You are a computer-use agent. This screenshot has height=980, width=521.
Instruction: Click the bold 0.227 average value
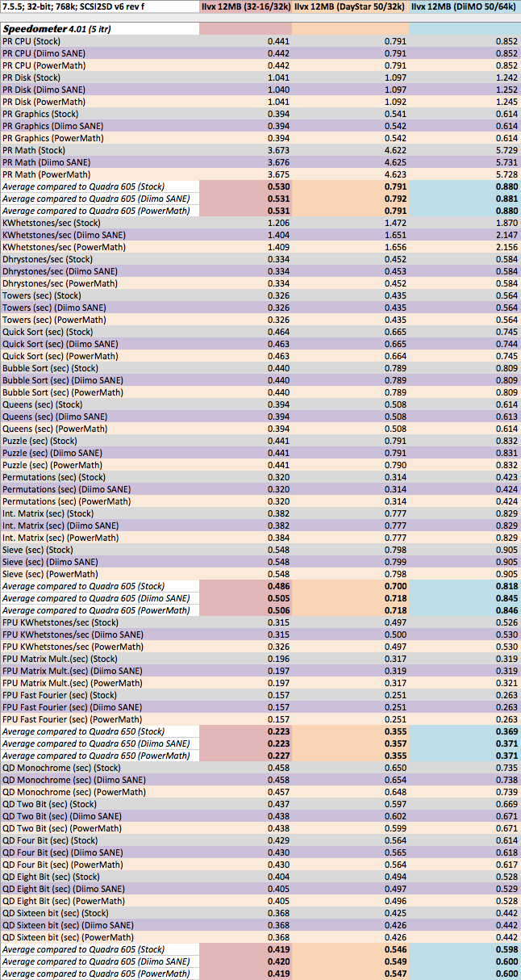(x=278, y=756)
